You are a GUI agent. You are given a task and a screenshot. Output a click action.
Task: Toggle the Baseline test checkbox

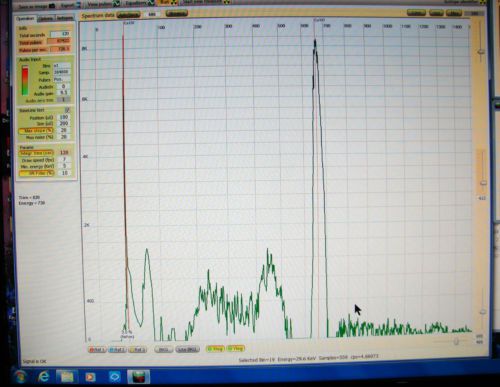pos(67,110)
